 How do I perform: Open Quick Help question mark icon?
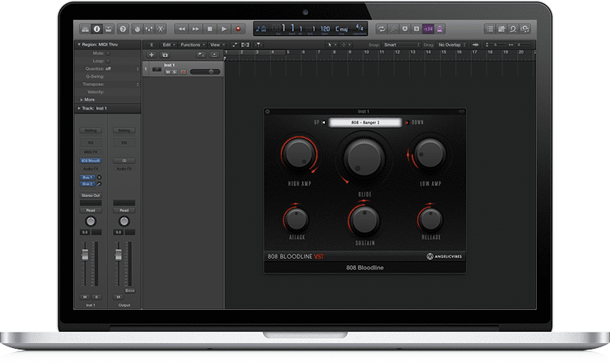[x=123, y=29]
